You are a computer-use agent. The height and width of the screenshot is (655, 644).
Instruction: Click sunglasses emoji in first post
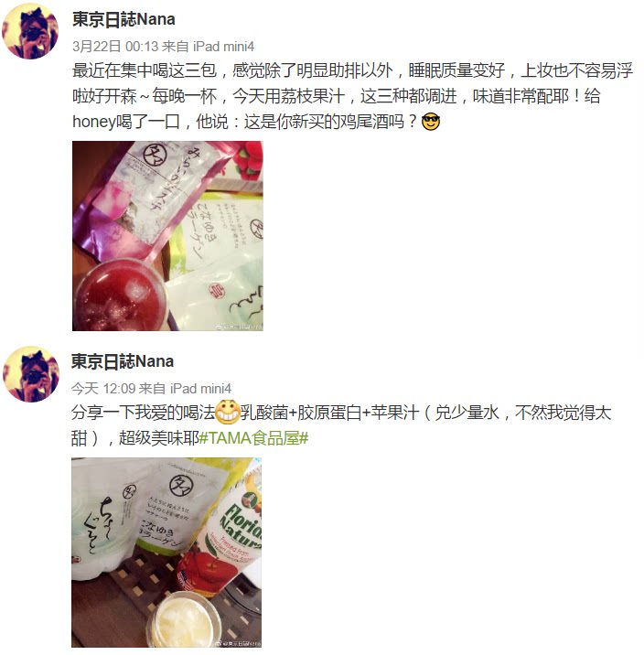click(431, 122)
